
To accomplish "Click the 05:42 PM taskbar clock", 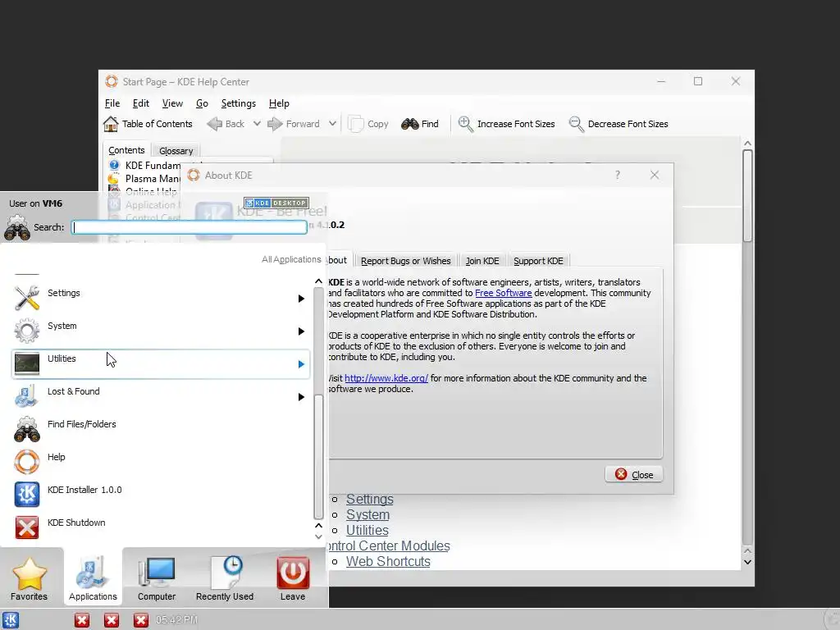I will tap(176, 620).
